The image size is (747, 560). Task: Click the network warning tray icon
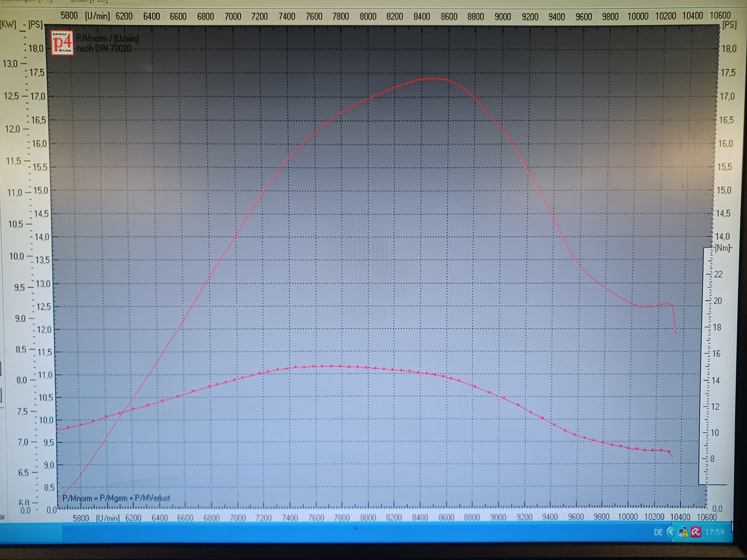pyautogui.click(x=683, y=532)
